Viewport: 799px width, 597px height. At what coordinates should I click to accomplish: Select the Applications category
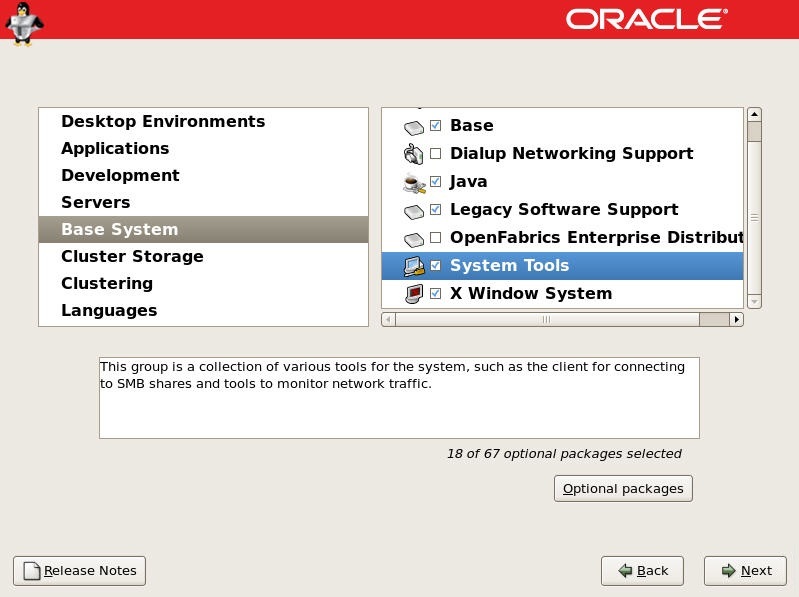tap(203, 148)
